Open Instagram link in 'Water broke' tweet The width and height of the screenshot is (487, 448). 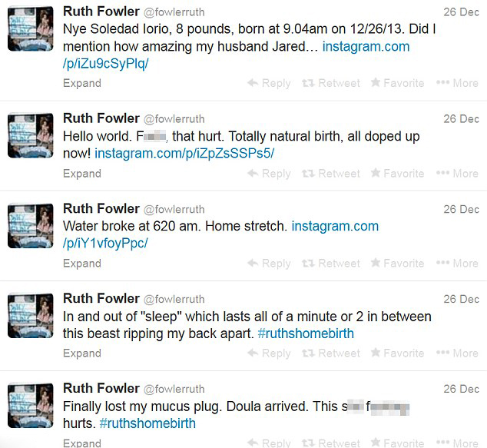click(335, 226)
